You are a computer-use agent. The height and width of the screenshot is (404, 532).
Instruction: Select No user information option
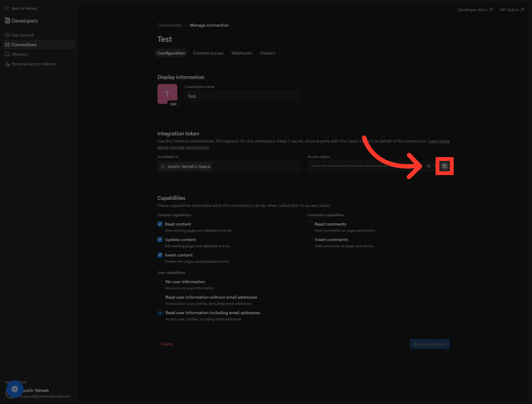pyautogui.click(x=160, y=282)
